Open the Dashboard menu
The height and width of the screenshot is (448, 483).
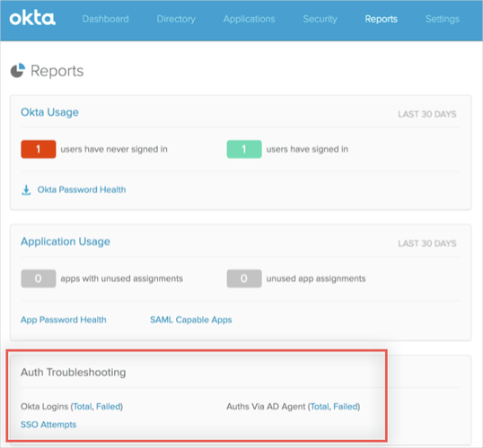point(105,19)
